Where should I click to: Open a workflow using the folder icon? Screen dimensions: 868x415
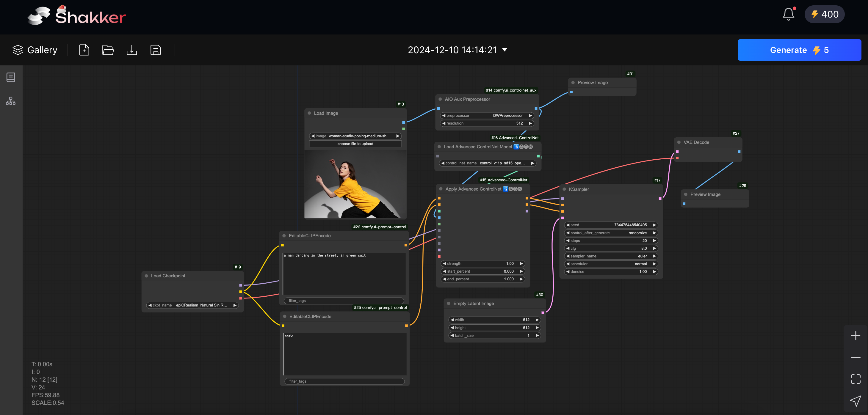click(108, 50)
